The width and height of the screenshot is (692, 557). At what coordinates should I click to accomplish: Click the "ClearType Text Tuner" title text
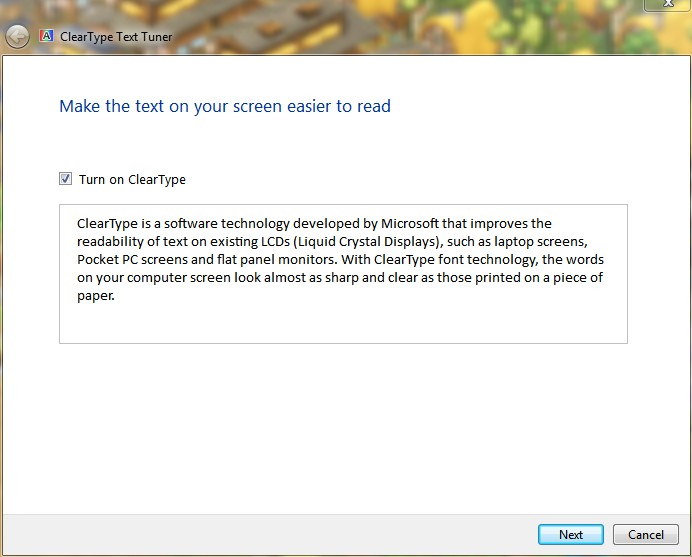coord(116,37)
